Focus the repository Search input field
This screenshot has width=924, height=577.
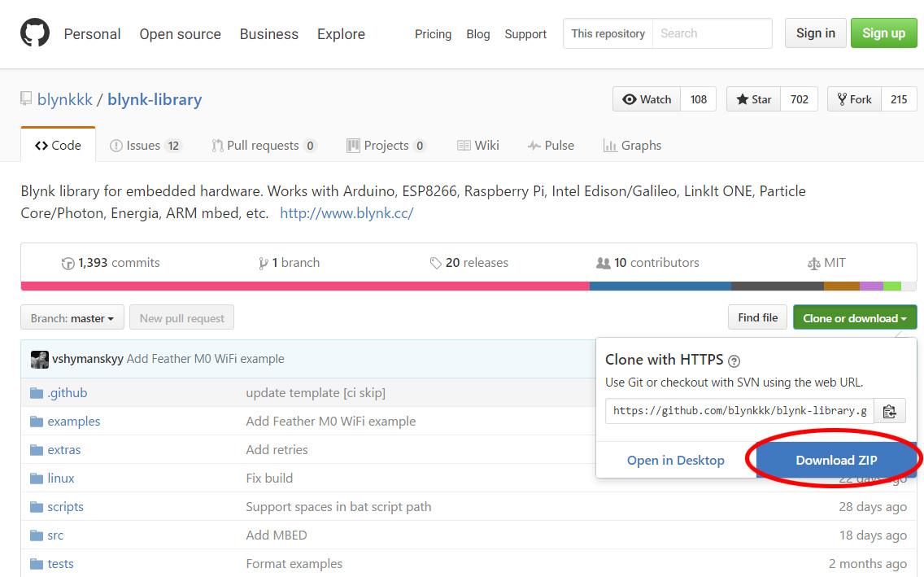click(712, 33)
